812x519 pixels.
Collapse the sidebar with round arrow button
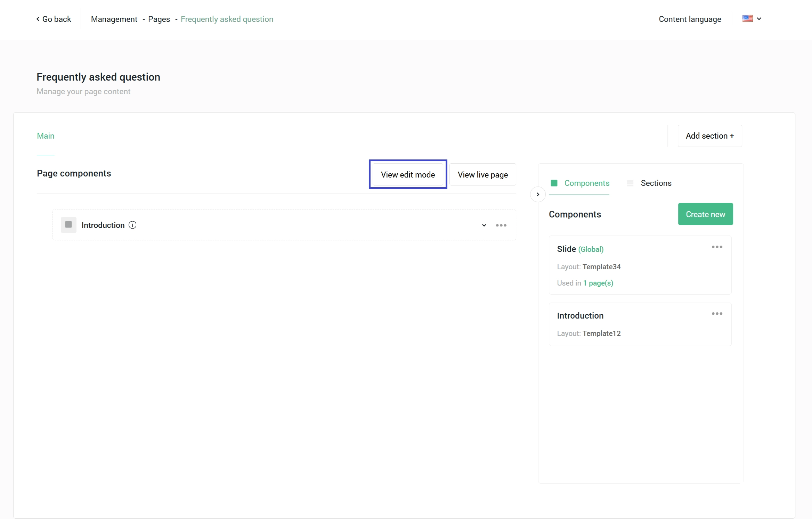coord(537,195)
